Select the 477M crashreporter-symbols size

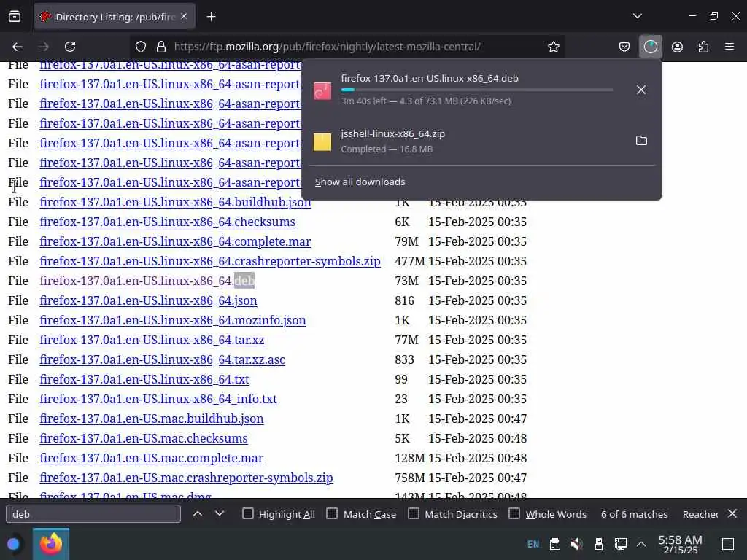pos(410,262)
